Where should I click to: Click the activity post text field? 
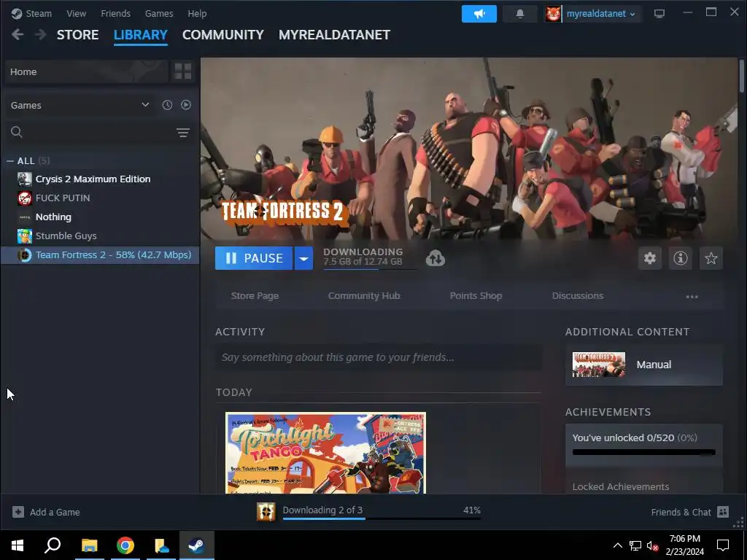tap(379, 357)
